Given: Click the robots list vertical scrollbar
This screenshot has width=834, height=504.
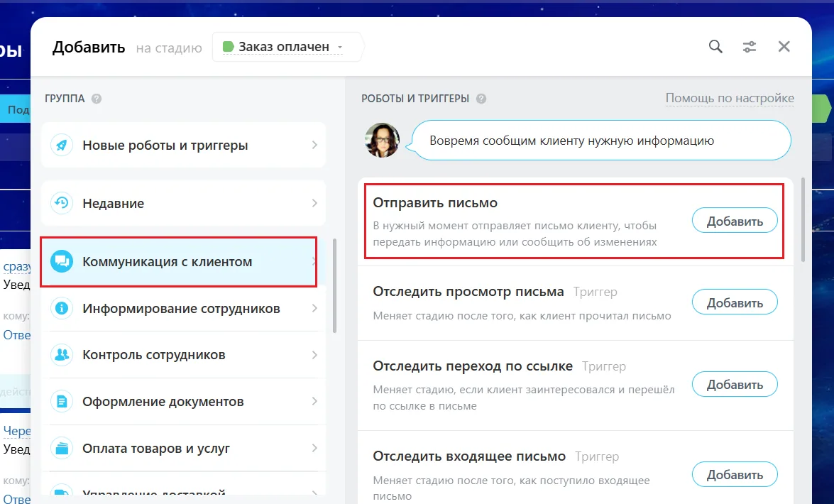Looking at the screenshot, I should [x=803, y=220].
